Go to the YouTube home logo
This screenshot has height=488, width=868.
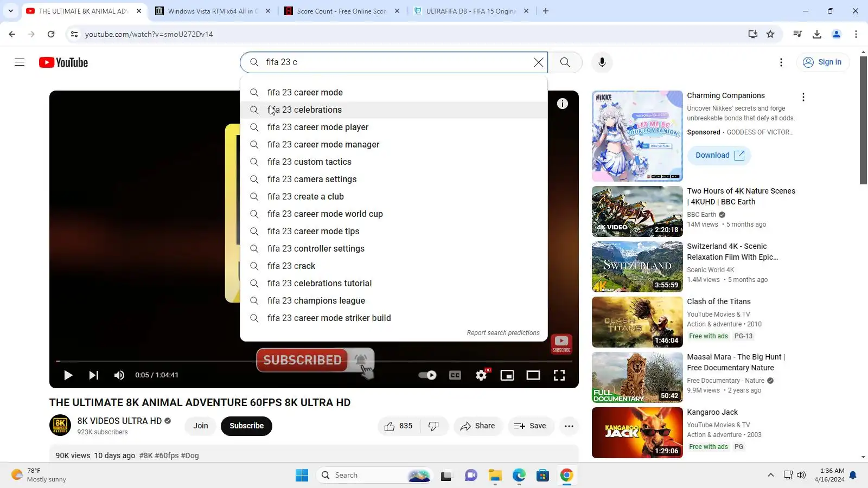pyautogui.click(x=63, y=62)
